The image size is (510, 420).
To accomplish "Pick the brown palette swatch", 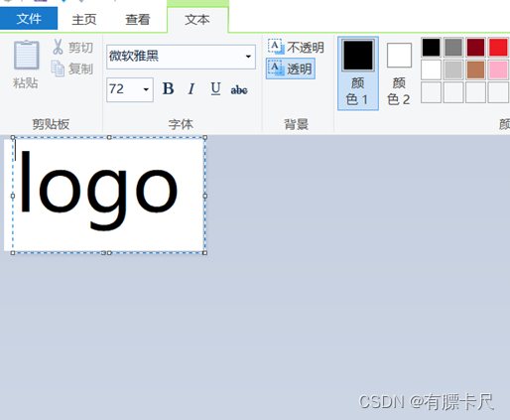I will click(x=475, y=70).
